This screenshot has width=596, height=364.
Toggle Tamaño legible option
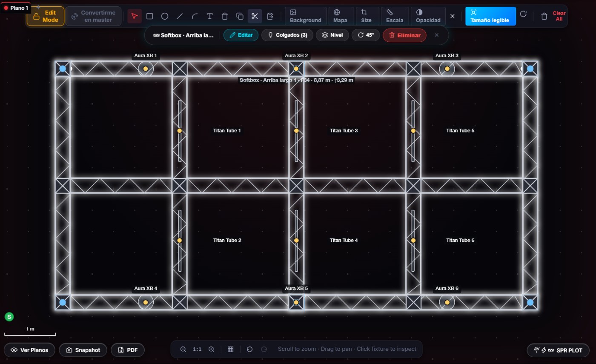tap(490, 16)
